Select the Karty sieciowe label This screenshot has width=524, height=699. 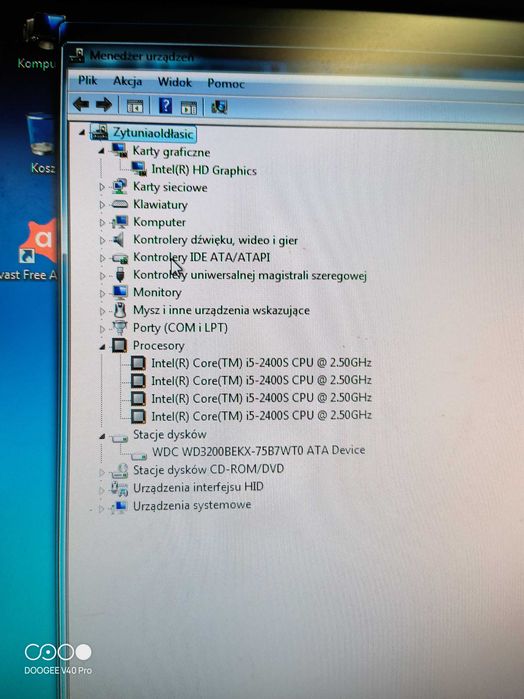click(170, 187)
